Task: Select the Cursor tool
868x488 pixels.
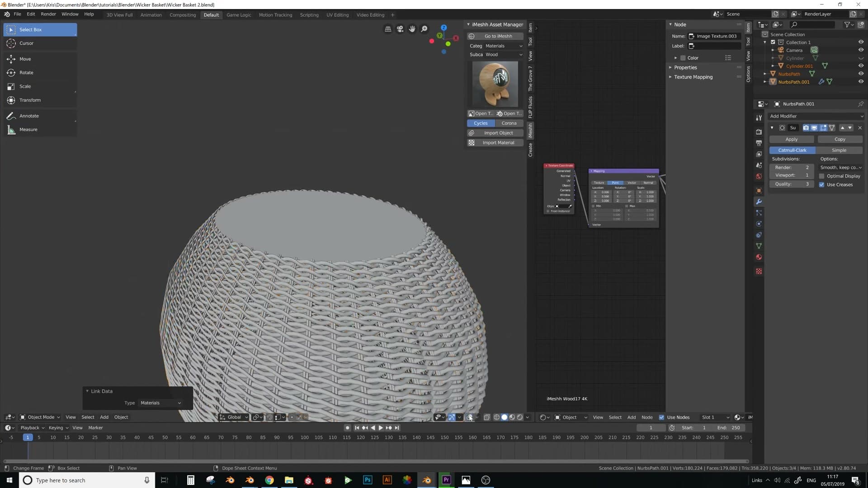Action: pos(40,43)
